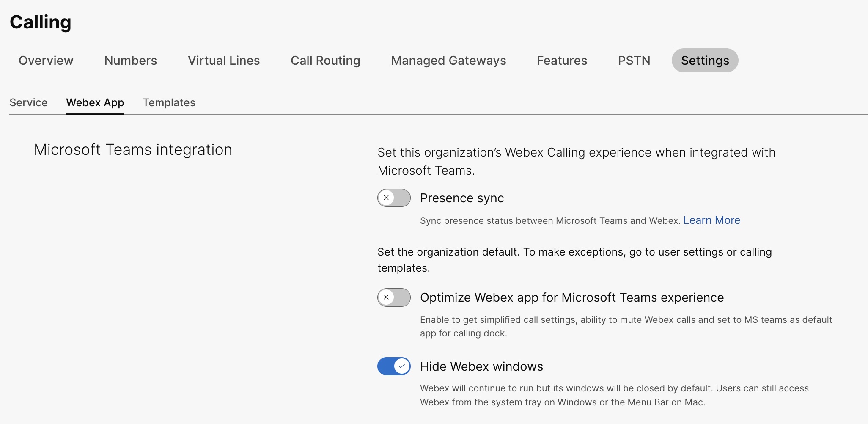Click 'Set this organization's Webex Calling experience' text
The image size is (868, 424).
point(577,161)
